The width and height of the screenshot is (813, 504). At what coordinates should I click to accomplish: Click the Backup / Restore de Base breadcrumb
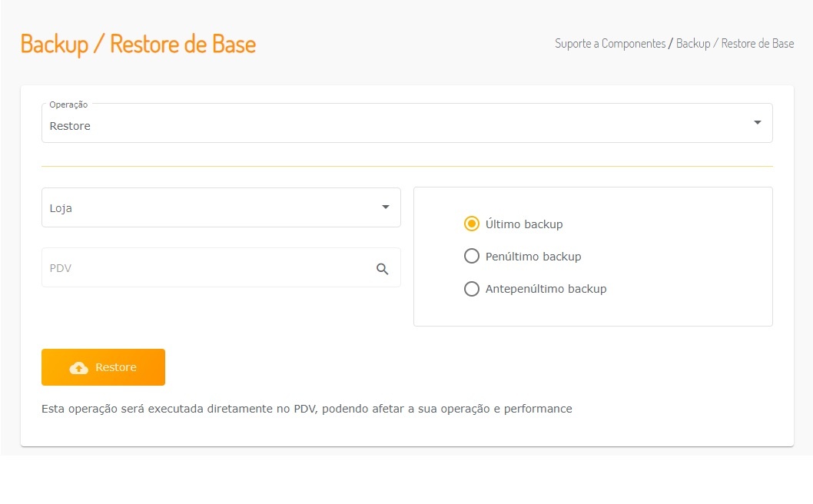[735, 44]
